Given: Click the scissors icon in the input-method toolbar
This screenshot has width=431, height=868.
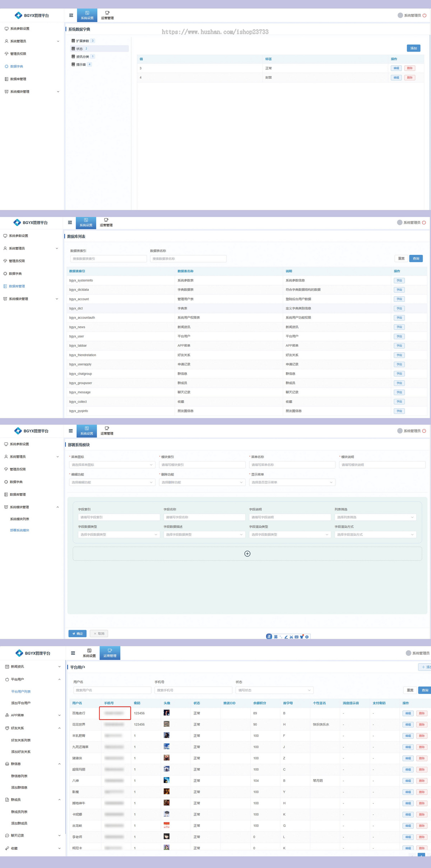Looking at the screenshot, I should click(291, 637).
